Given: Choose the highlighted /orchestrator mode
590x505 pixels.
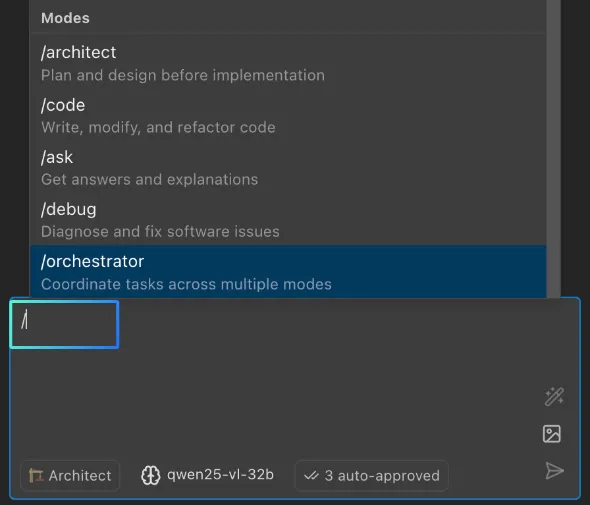Looking at the screenshot, I should [288, 271].
